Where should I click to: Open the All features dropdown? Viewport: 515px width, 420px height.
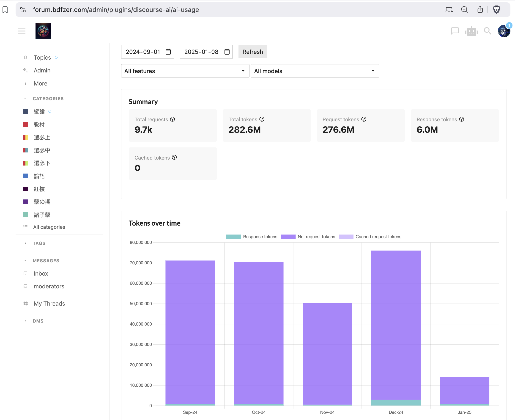coord(185,71)
